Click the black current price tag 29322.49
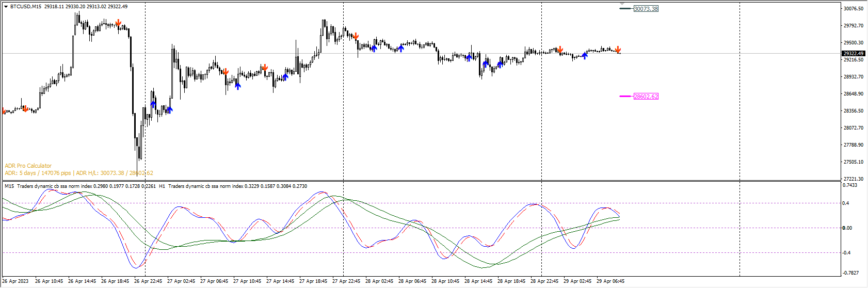868x288 pixels. pyautogui.click(x=853, y=53)
